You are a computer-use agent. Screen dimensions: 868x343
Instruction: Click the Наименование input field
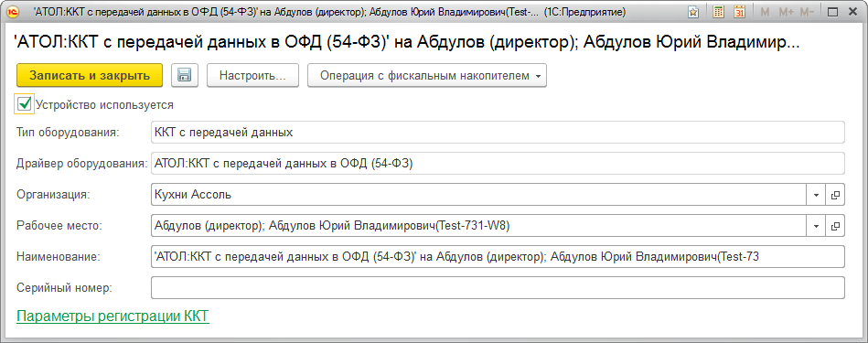click(x=497, y=257)
